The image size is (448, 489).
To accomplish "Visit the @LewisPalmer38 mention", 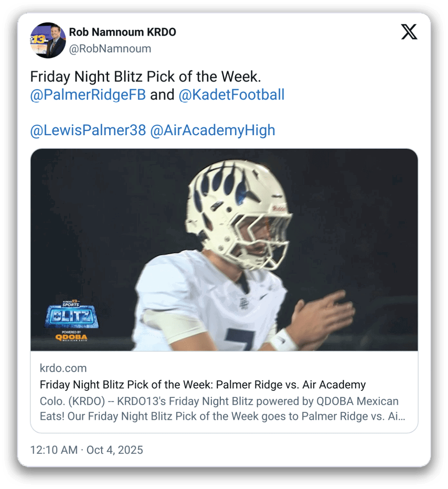I will click(88, 131).
